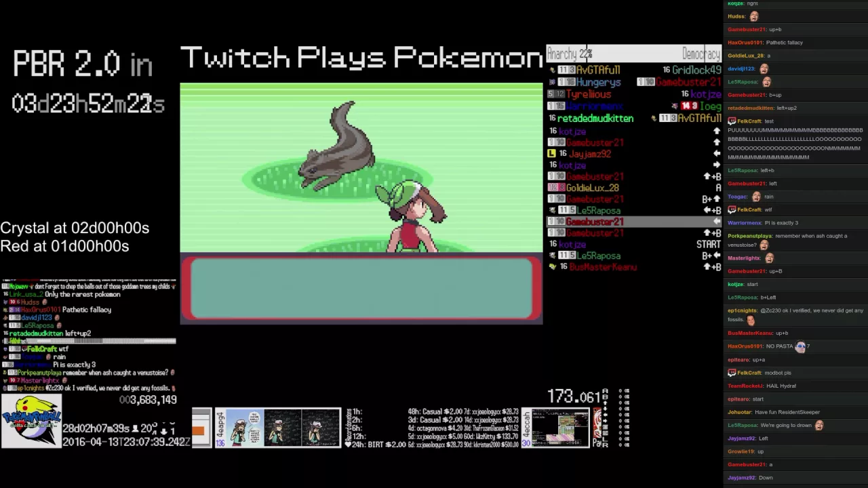Click the Anarchy Democracy vote meter
The height and width of the screenshot is (488, 868).
633,54
